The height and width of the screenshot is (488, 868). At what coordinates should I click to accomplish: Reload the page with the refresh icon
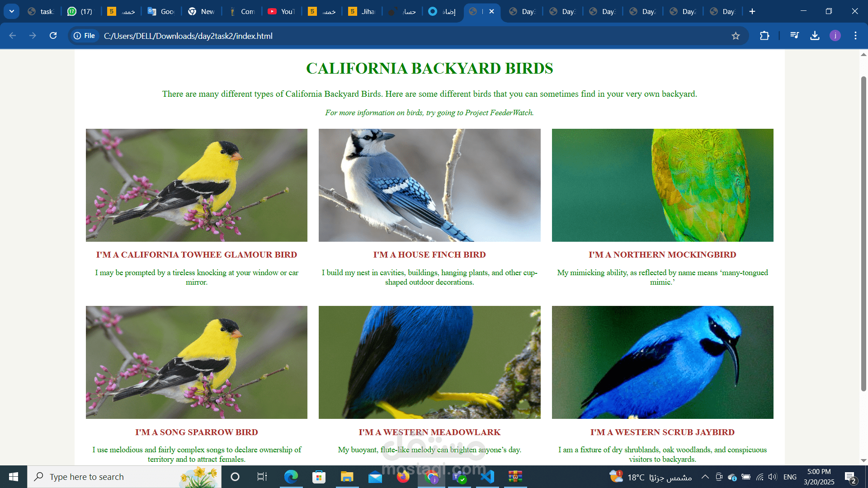click(53, 36)
